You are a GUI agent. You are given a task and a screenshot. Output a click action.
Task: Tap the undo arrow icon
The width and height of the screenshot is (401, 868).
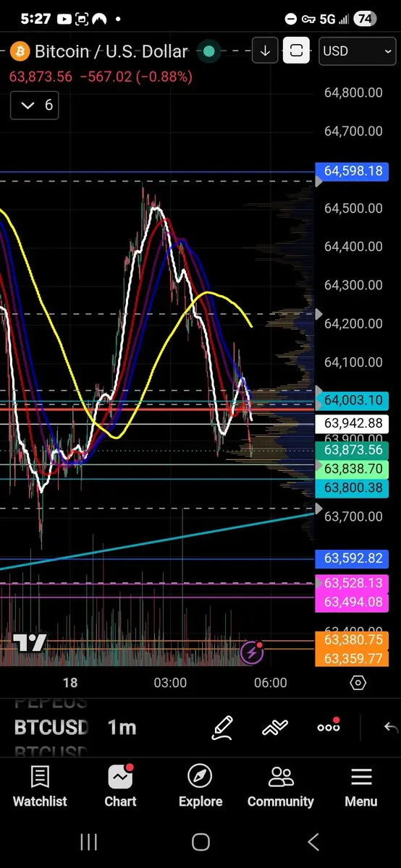(x=391, y=728)
